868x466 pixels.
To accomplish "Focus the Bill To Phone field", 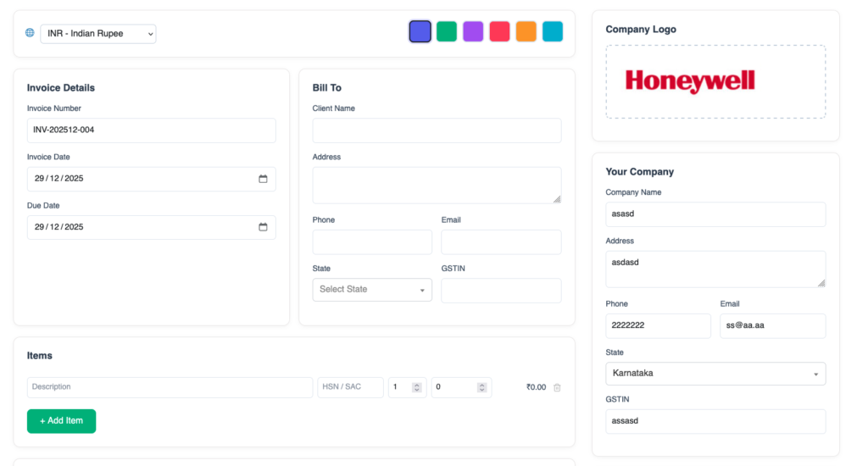I will click(372, 242).
